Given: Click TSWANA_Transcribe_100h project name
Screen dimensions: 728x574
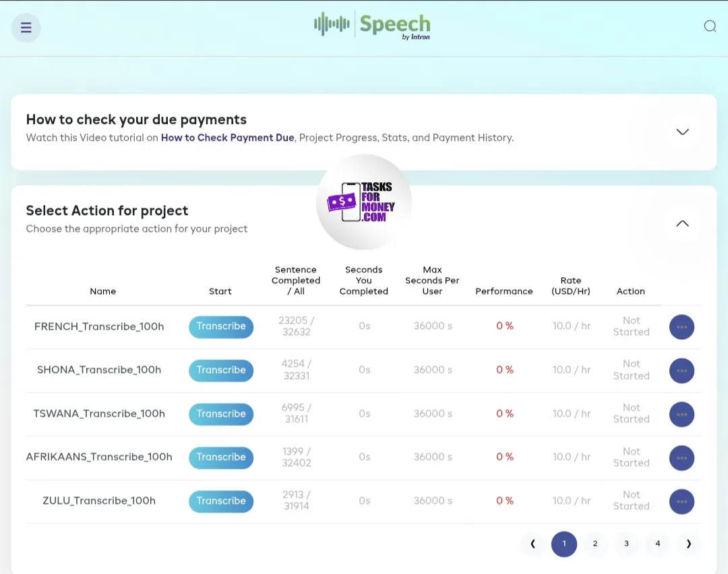Looking at the screenshot, I should (99, 413).
